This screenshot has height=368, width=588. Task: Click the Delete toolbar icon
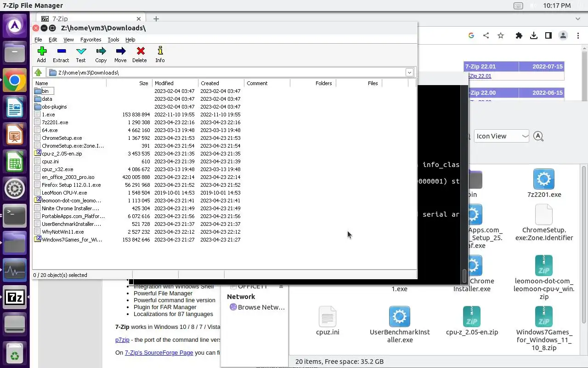pyautogui.click(x=140, y=54)
